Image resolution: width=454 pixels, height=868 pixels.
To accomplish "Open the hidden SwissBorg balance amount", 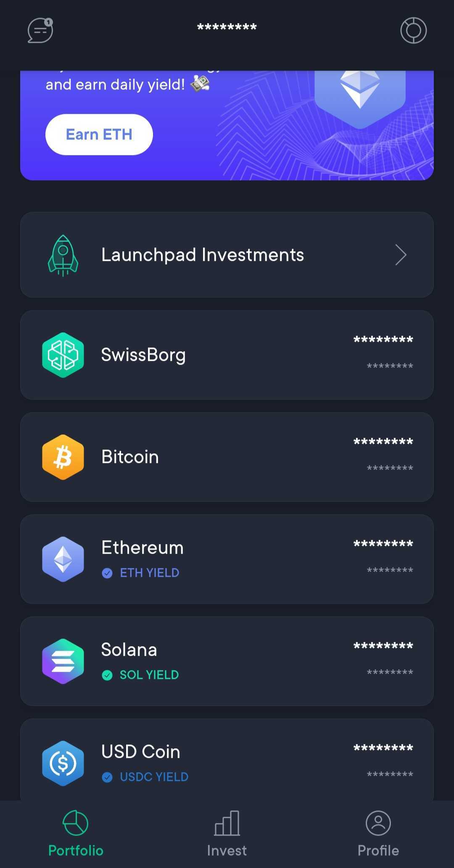I will pyautogui.click(x=383, y=339).
